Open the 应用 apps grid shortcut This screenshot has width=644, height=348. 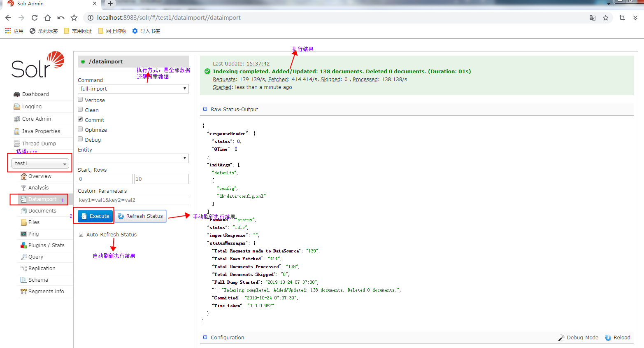14,31
